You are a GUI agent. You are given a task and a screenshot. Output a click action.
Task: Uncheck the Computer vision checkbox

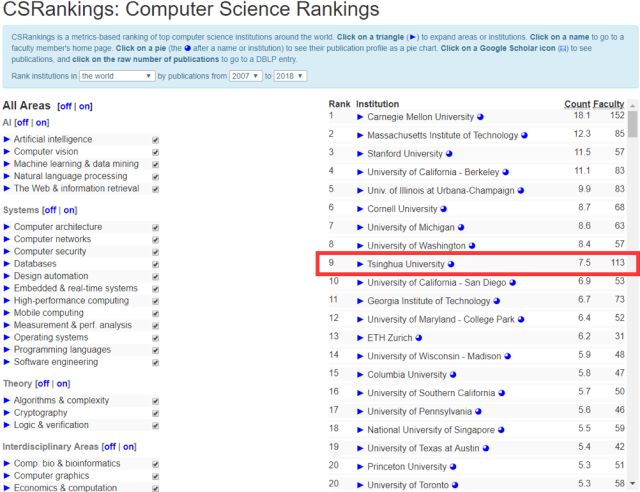pos(155,152)
